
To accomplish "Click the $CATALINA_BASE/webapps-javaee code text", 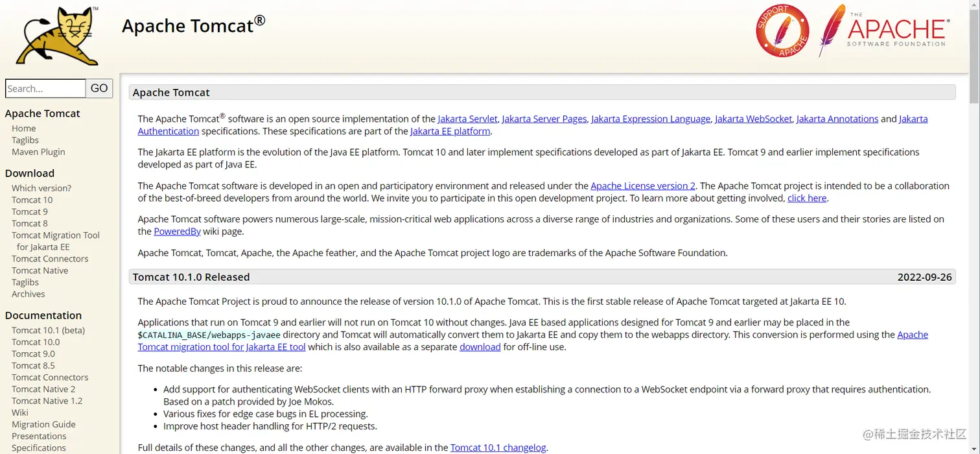I will pyautogui.click(x=209, y=335).
